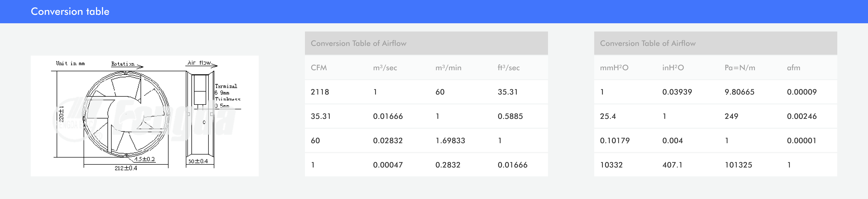Select the ft³/sec column header
Image resolution: width=868 pixels, height=199 pixels.
coord(508,67)
